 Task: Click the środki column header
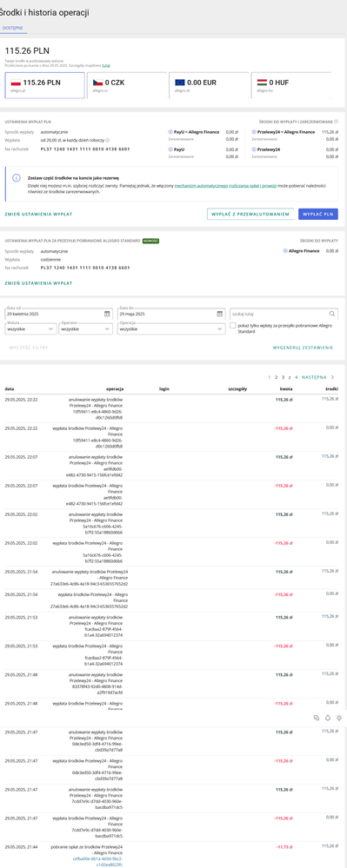(332, 389)
